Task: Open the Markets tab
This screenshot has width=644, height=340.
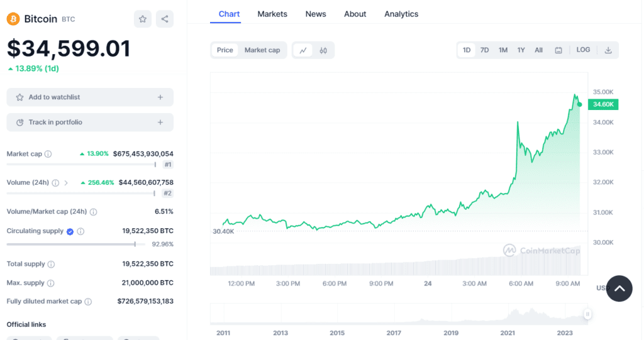Action: [272, 14]
